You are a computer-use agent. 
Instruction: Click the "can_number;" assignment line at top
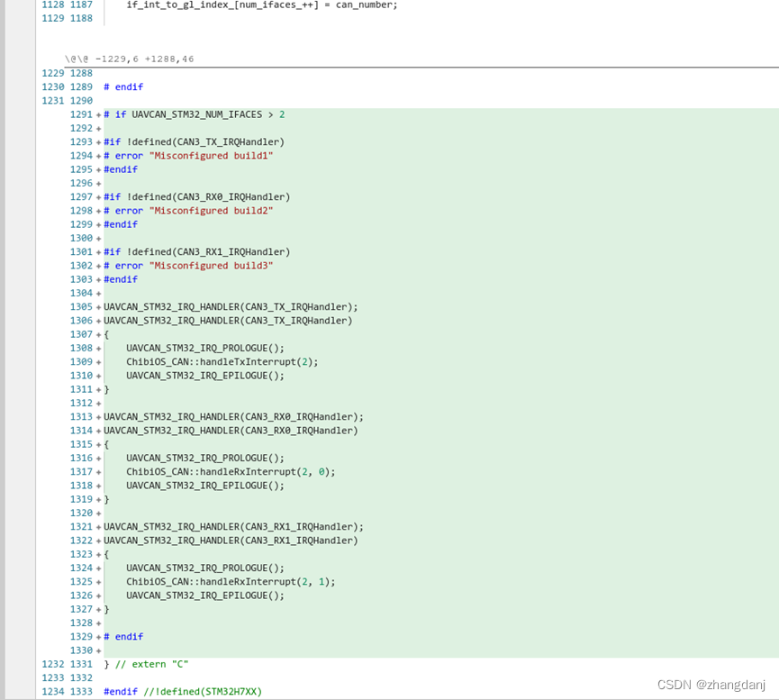pyautogui.click(x=262, y=5)
